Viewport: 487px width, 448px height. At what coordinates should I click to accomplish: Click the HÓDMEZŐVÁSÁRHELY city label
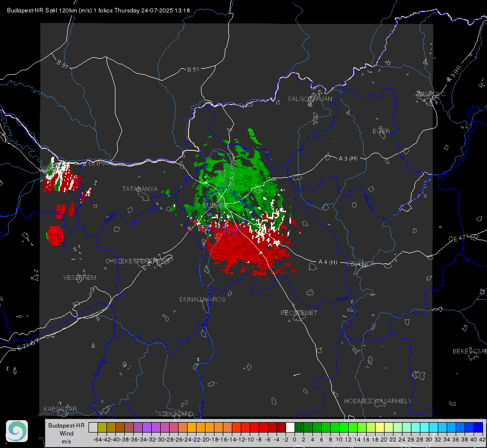(x=378, y=401)
